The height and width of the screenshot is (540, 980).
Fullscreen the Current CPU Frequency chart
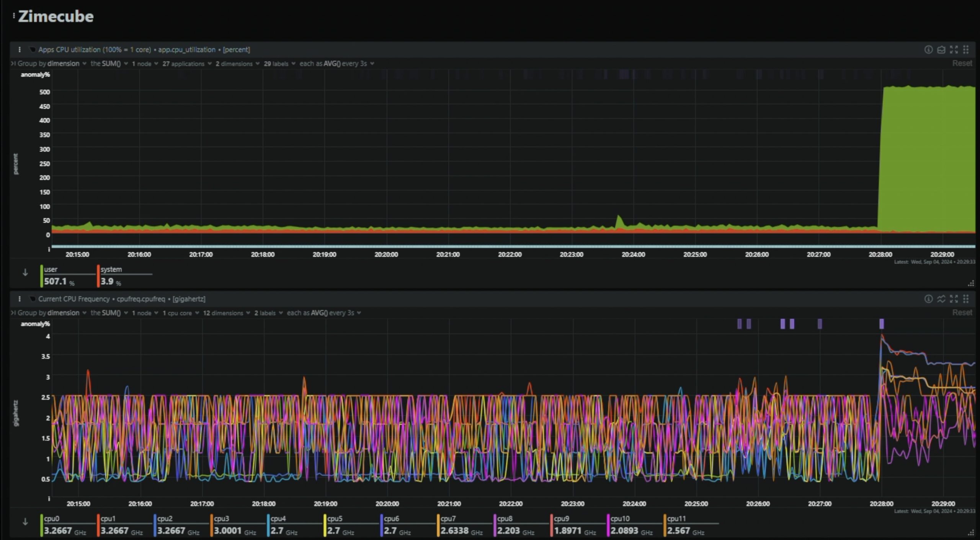coord(954,299)
